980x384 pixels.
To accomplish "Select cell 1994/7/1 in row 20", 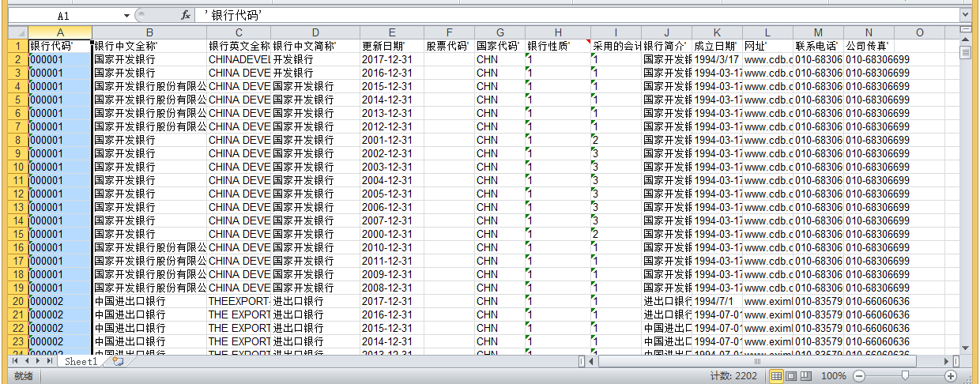I will 717,301.
